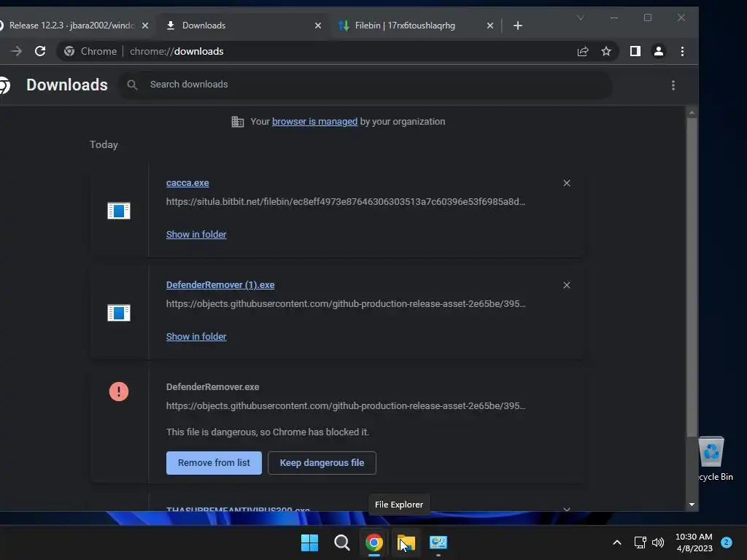Image resolution: width=747 pixels, height=560 pixels.
Task: Click the red warning icon for DefenderRemover.exe
Action: (x=119, y=392)
